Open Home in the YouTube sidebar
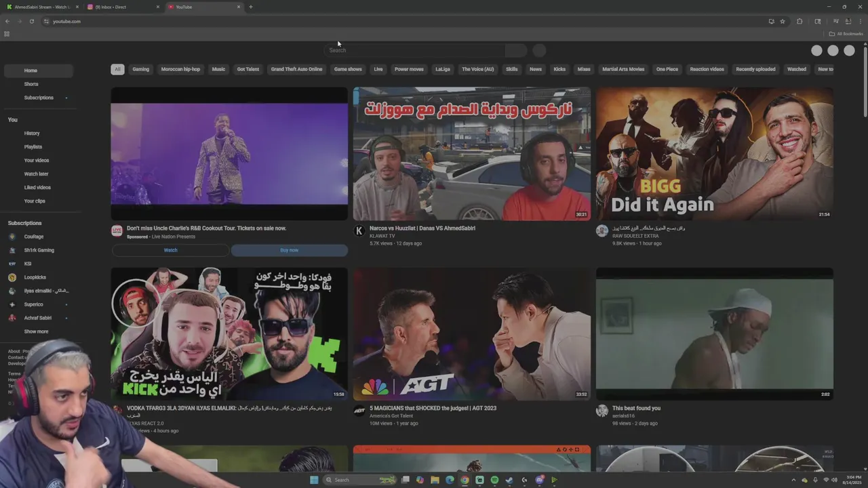Screen dimensions: 868x488 click(x=38, y=70)
